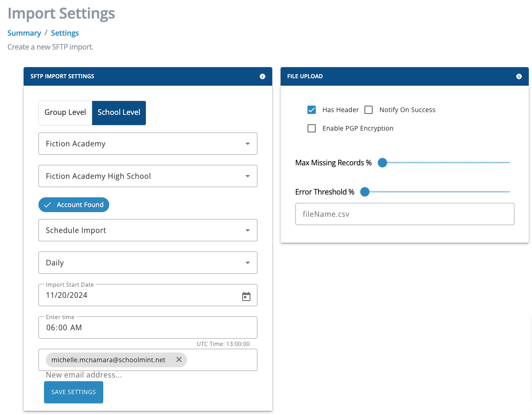The image size is (532, 415).
Task: Select the School Level tab
Action: coord(119,113)
